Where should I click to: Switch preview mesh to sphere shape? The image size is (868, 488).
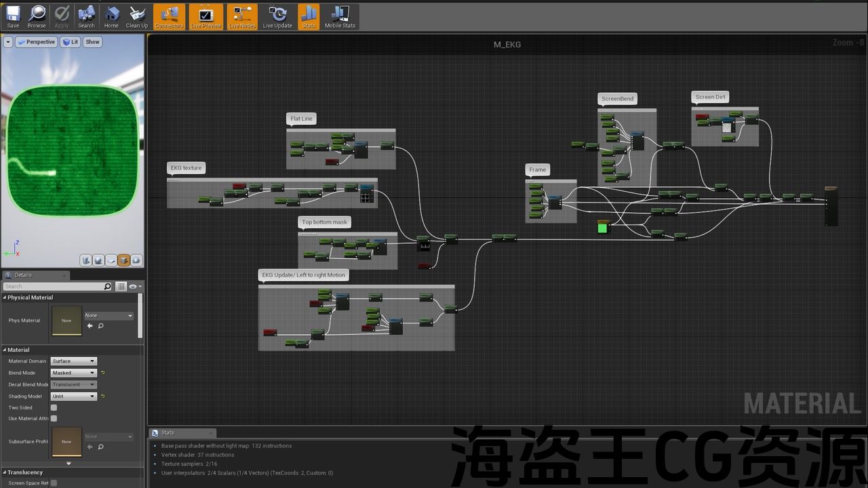coord(98,260)
